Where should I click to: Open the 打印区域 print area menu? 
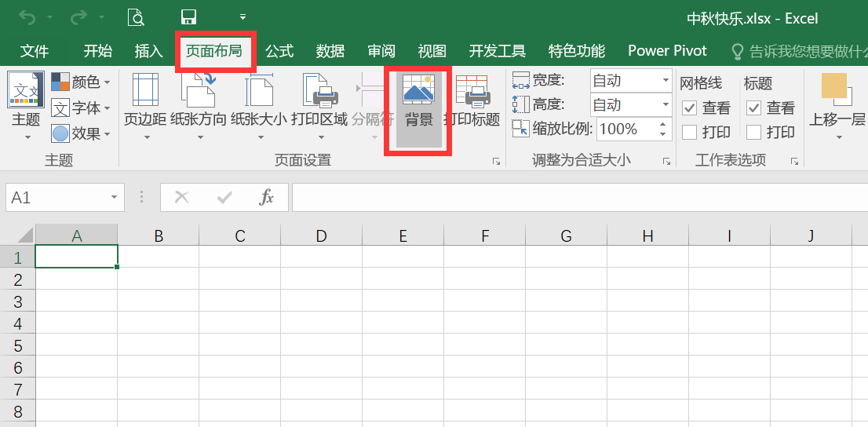[319, 106]
